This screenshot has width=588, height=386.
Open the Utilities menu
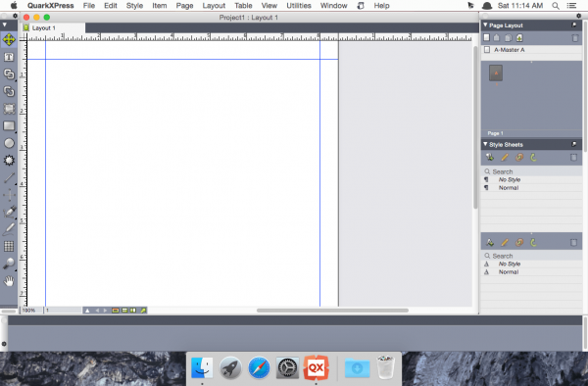[299, 6]
